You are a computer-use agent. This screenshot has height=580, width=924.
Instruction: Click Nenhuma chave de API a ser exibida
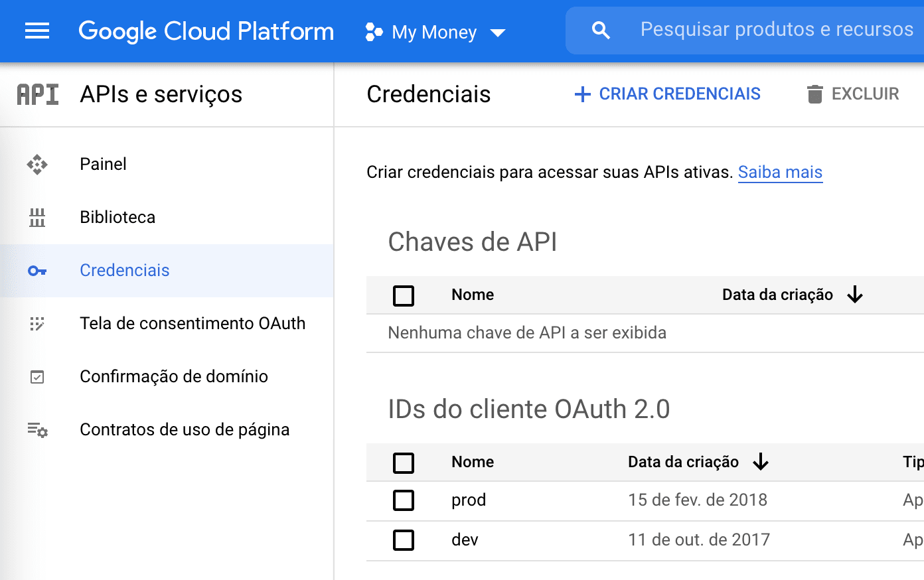pos(527,332)
